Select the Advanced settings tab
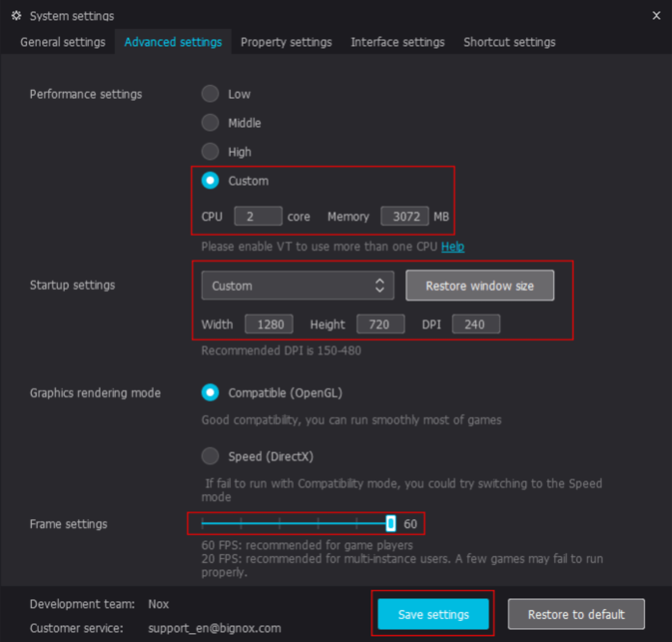Screen dimensions: 672x642 click(x=173, y=42)
